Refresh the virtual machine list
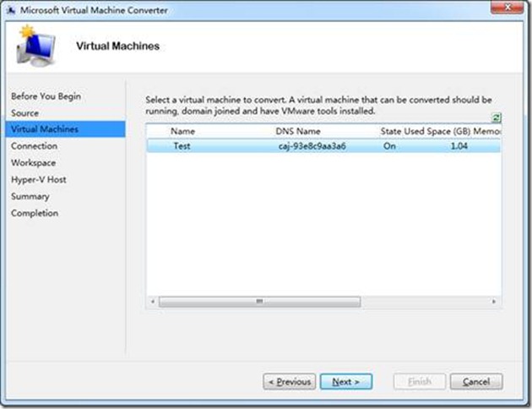 496,117
